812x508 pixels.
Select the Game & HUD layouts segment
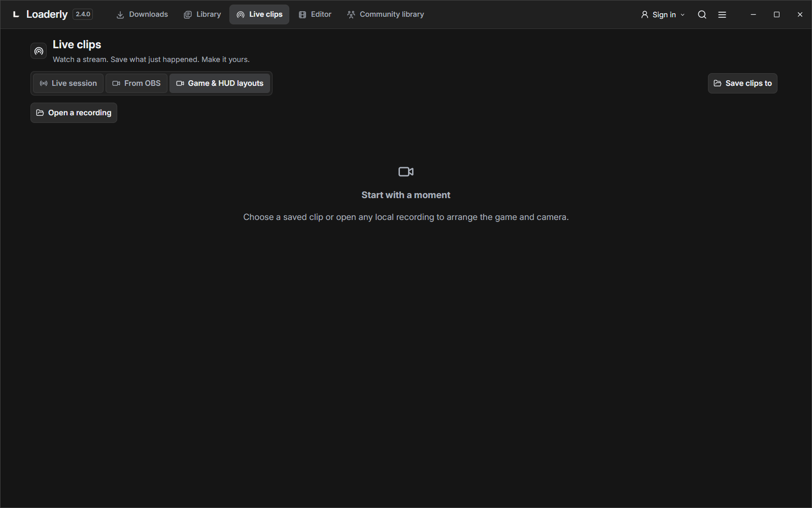[220, 83]
